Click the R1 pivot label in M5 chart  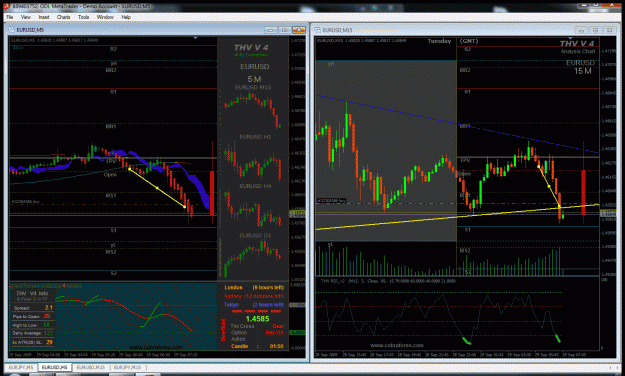[x=113, y=92]
